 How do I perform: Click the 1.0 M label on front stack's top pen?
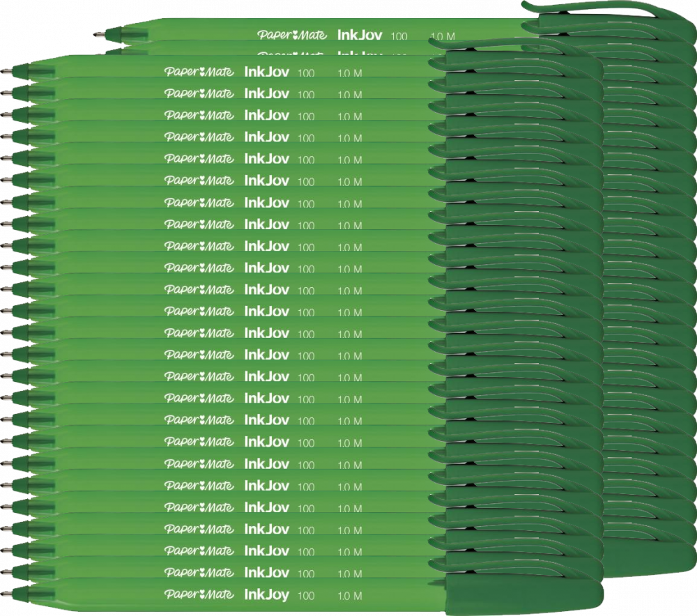349,72
